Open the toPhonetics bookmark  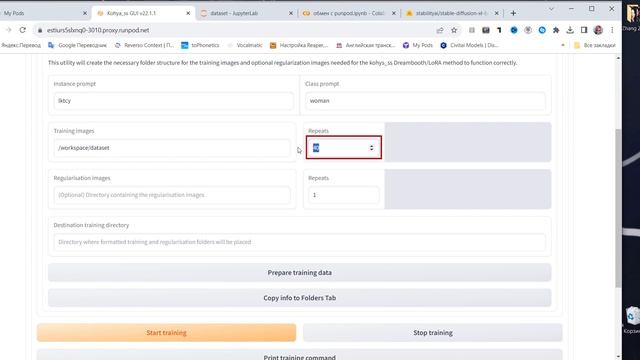click(200, 45)
